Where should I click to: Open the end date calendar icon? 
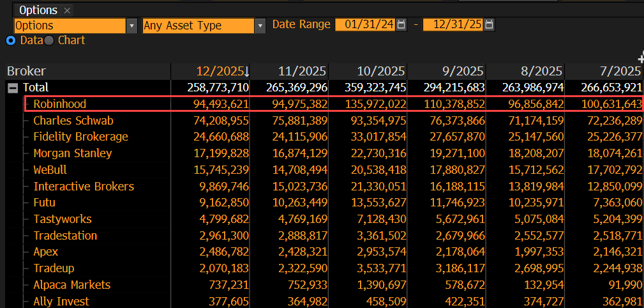489,25
